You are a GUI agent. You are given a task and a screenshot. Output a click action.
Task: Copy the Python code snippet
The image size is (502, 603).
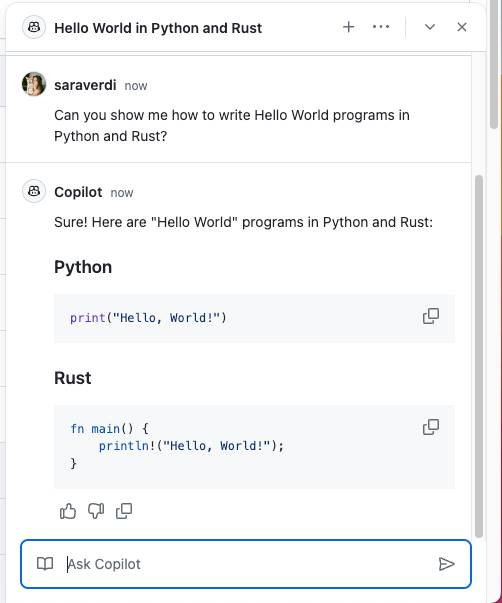click(431, 316)
